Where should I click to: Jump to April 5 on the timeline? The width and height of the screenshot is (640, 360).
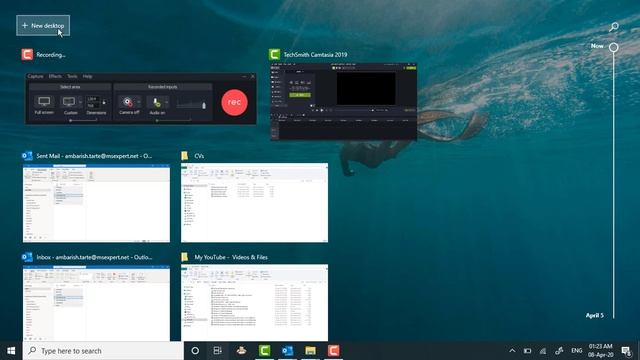[594, 315]
